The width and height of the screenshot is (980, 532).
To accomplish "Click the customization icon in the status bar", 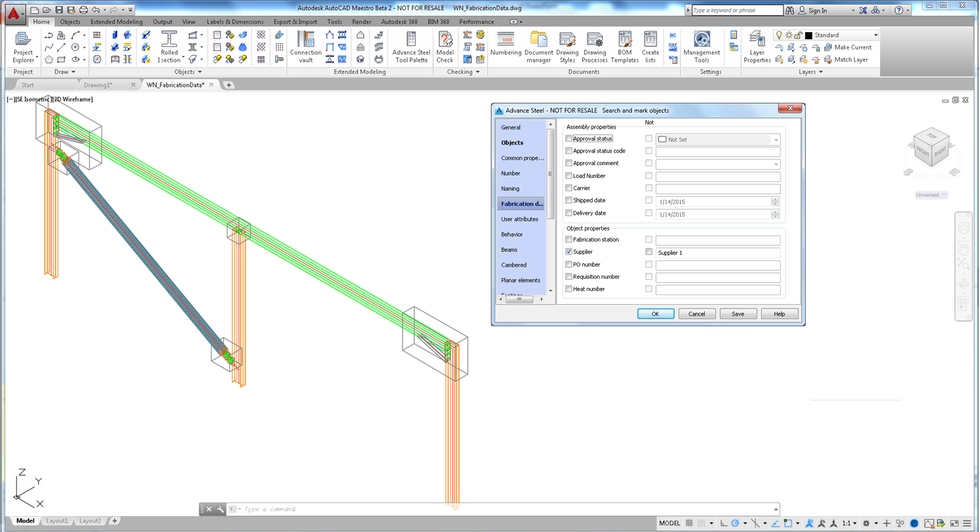I will coord(967,524).
